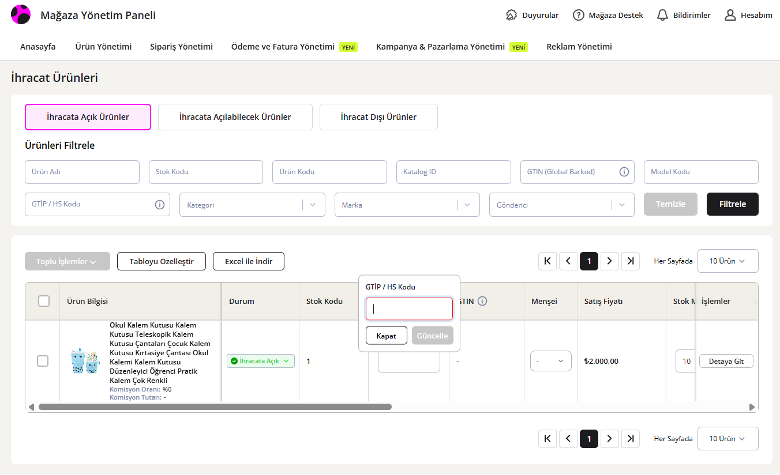Open the Kategori dropdown
Screen dimensions: 780x475
coord(252,204)
